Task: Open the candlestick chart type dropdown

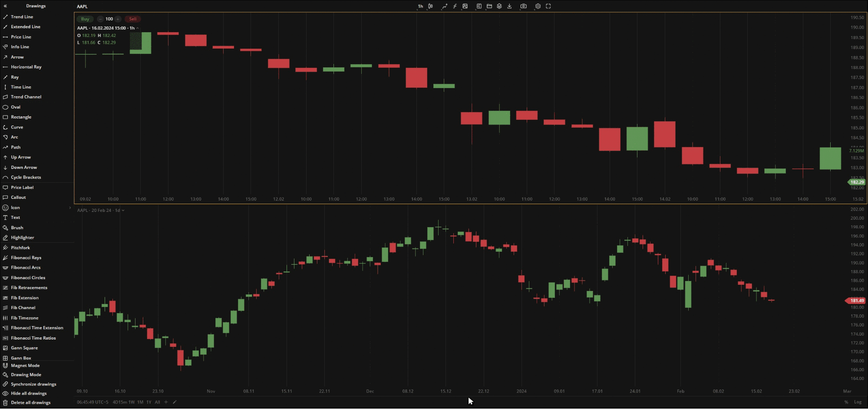Action: [430, 7]
